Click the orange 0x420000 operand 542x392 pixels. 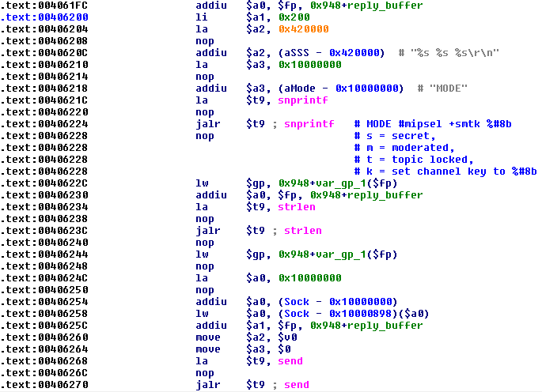click(304, 29)
